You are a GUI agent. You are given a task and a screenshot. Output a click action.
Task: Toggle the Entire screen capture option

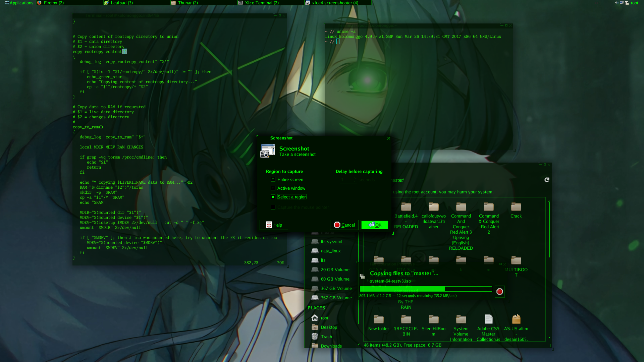pyautogui.click(x=273, y=179)
